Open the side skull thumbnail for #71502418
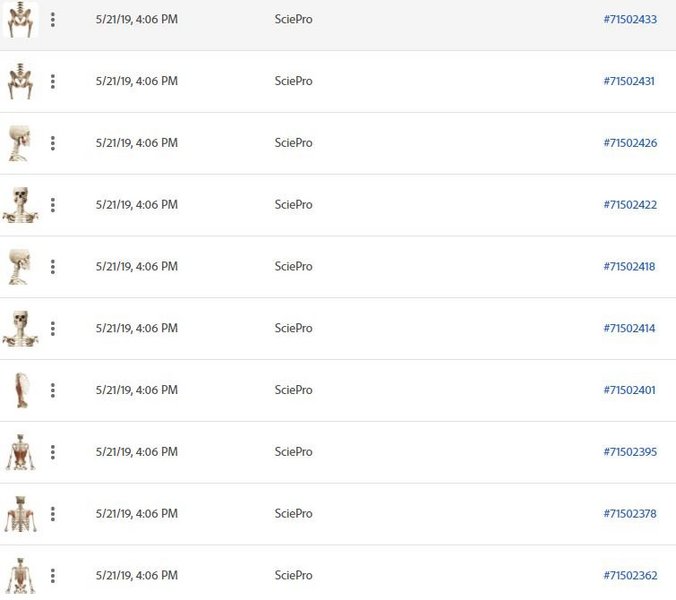The image size is (676, 600). 20,267
